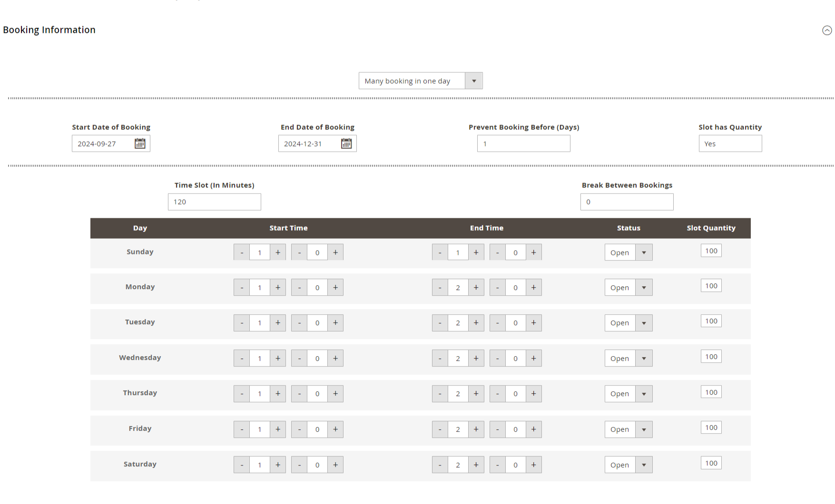Open Wednesday's Status dropdown
Viewport: 835px width, 504px height.
click(629, 359)
